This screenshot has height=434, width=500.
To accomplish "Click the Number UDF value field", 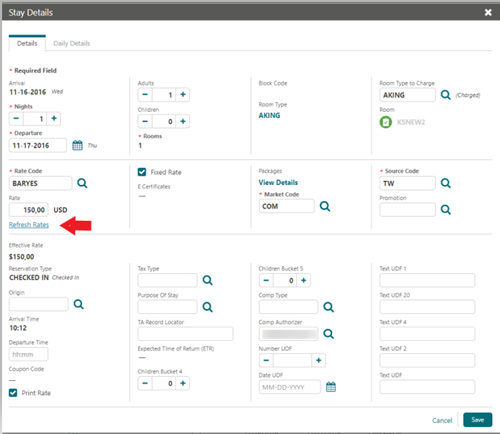I will [x=292, y=360].
